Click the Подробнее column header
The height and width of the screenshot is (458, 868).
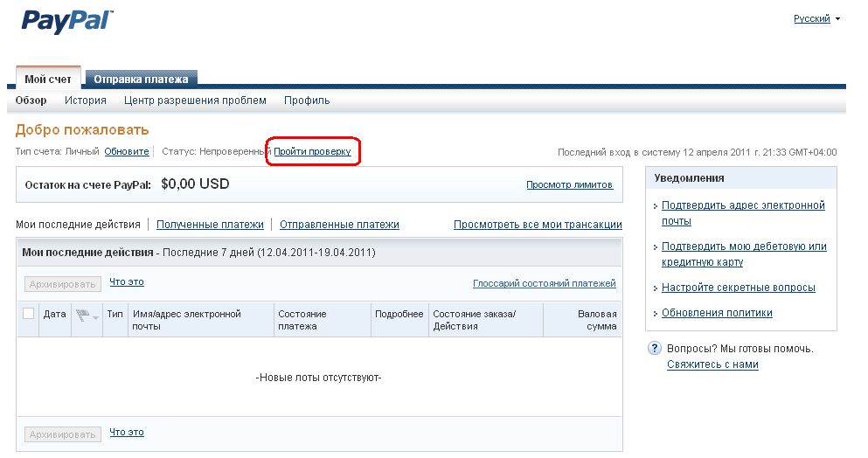[399, 314]
